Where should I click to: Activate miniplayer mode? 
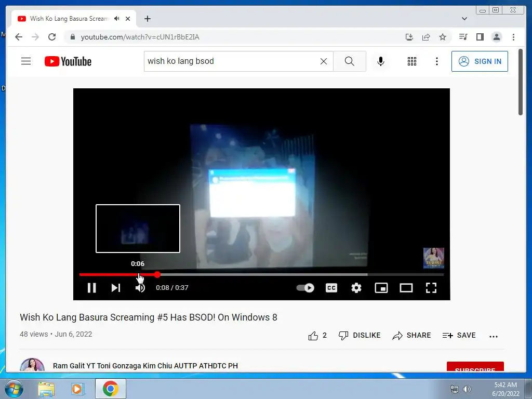[x=381, y=288]
